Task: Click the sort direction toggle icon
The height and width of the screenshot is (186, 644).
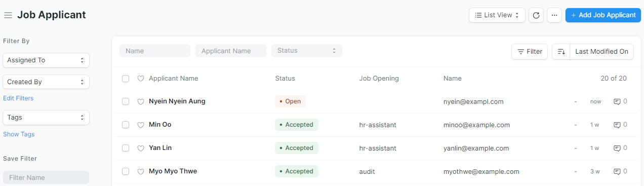Action: coord(561,51)
